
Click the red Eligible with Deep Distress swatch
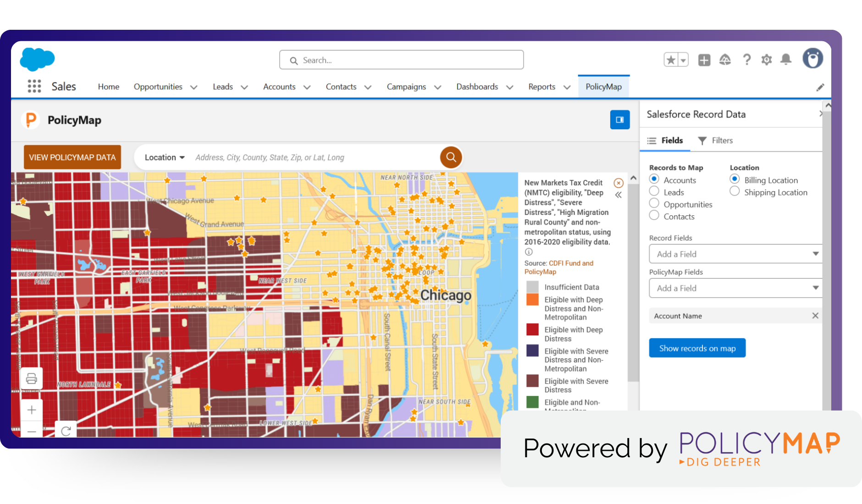pyautogui.click(x=532, y=330)
